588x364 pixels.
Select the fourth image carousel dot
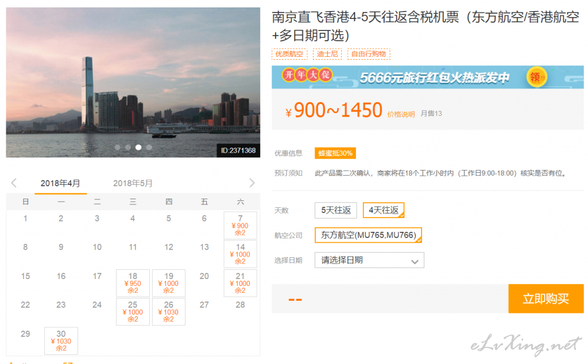(149, 148)
